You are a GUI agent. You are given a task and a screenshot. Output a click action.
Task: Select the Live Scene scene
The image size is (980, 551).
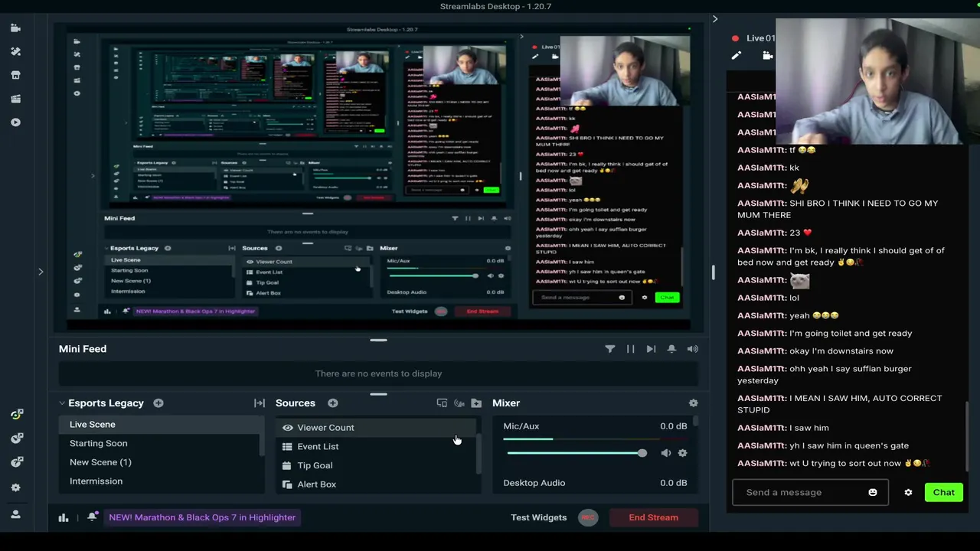click(160, 425)
